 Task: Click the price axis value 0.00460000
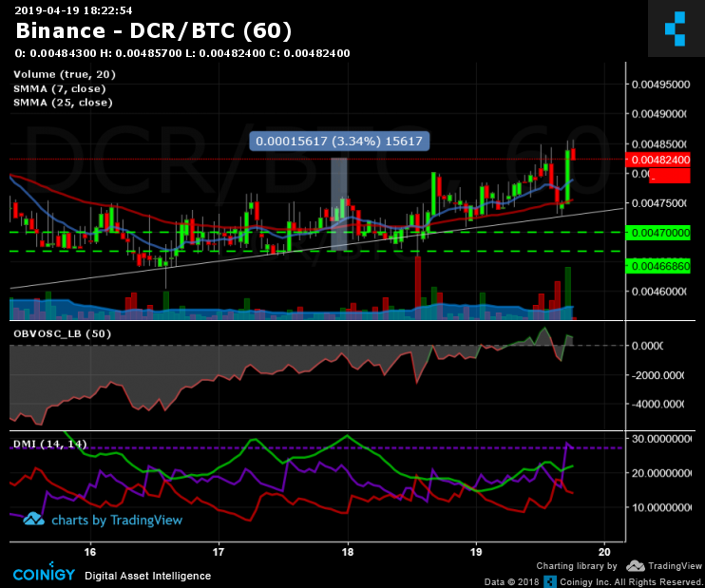(x=658, y=292)
